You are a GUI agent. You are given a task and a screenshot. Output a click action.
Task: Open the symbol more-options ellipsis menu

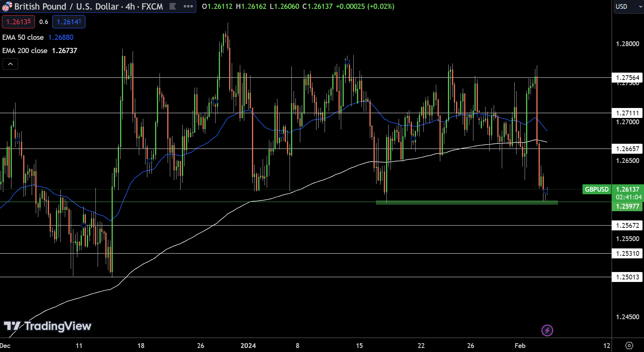(x=188, y=6)
